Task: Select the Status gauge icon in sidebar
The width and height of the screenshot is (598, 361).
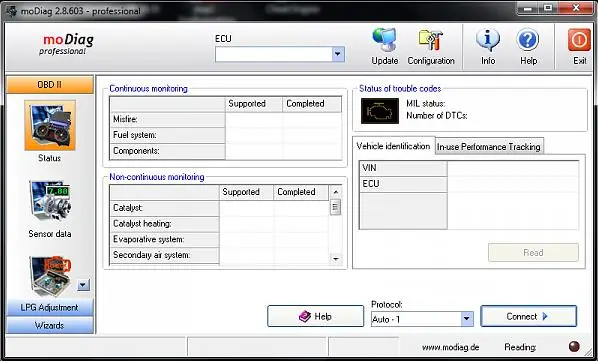Action: [50, 125]
